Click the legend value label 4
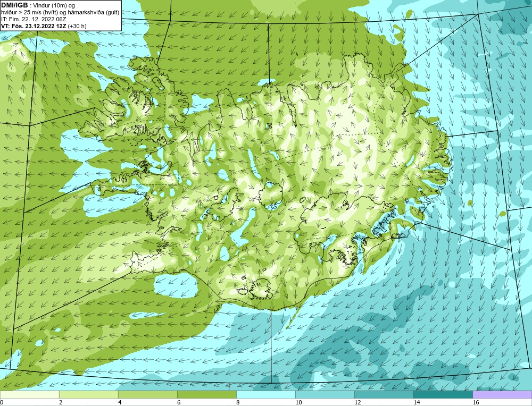Viewport: 532px width, 406px height. 120,402
